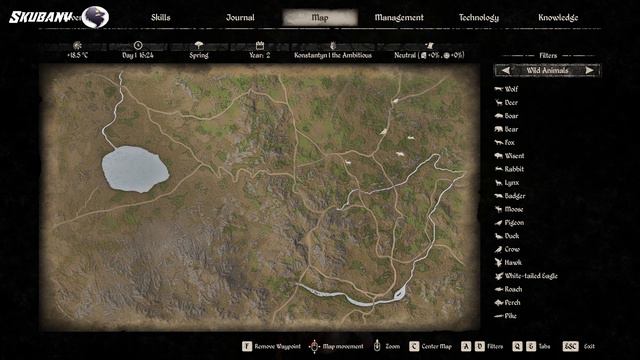Click the ruler crest icon above Konstantyn
Image resolution: width=640 pixels, height=360 pixels.
click(x=333, y=45)
